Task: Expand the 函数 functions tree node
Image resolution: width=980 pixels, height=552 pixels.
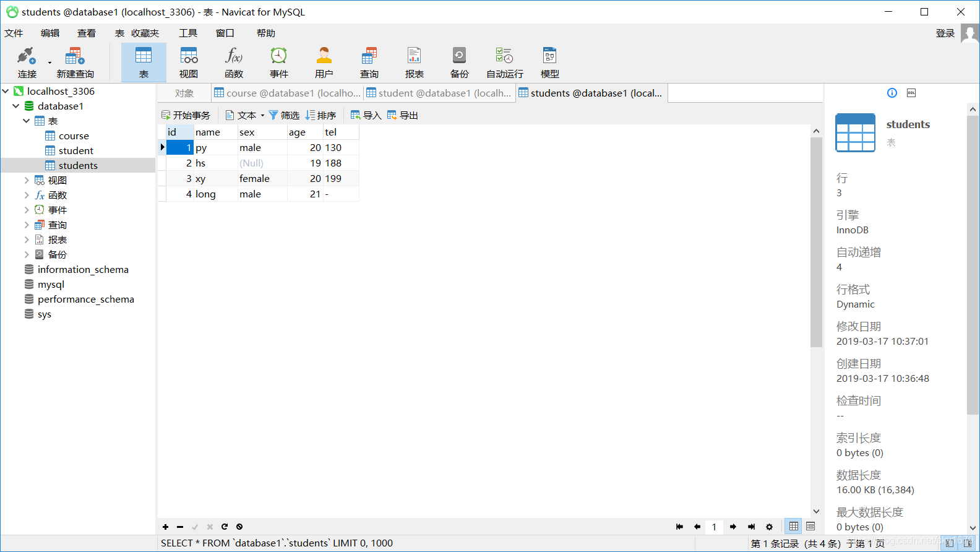Action: coord(27,195)
